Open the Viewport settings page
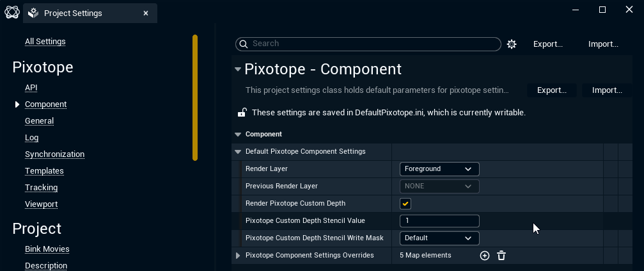 tap(41, 204)
